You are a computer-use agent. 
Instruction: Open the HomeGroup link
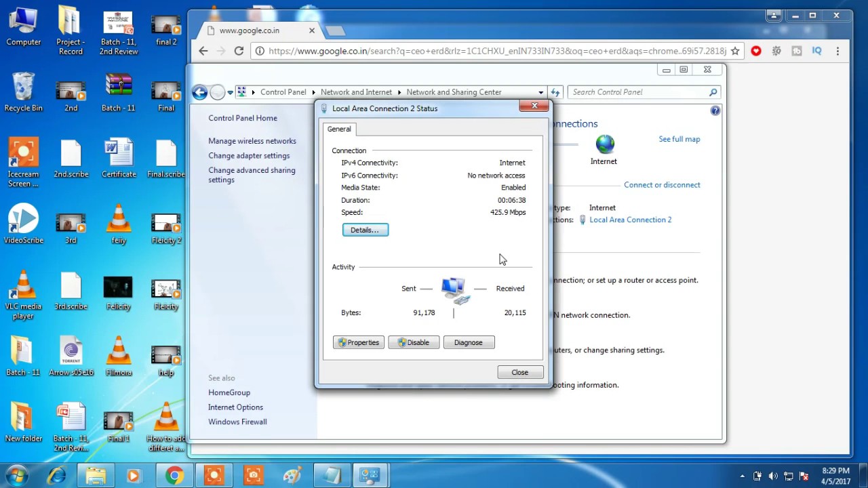229,392
